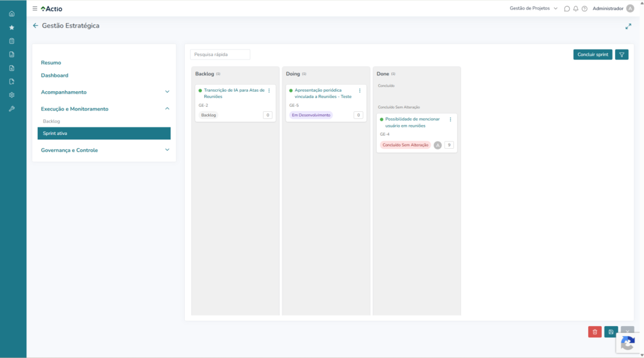Expand to fullscreen with arrows icon
This screenshot has height=358, width=644.
[628, 26]
